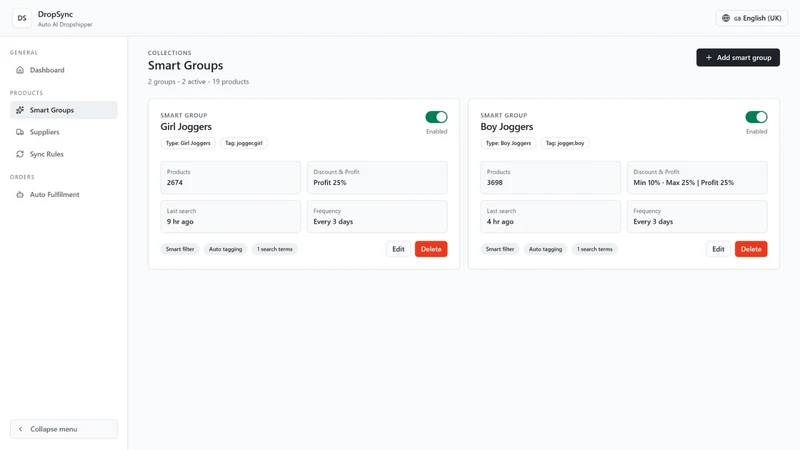Click the Collapse menu chevron icon
800x450 pixels.
pyautogui.click(x=20, y=429)
